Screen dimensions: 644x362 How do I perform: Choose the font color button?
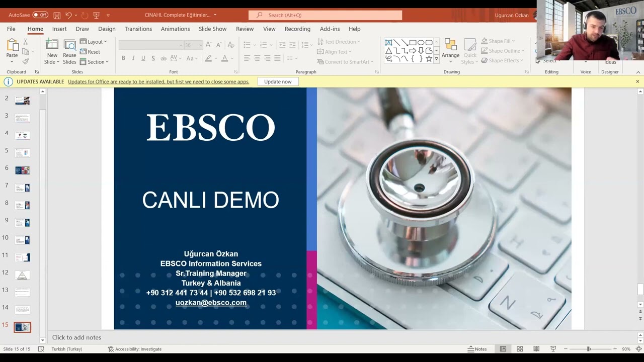(225, 58)
